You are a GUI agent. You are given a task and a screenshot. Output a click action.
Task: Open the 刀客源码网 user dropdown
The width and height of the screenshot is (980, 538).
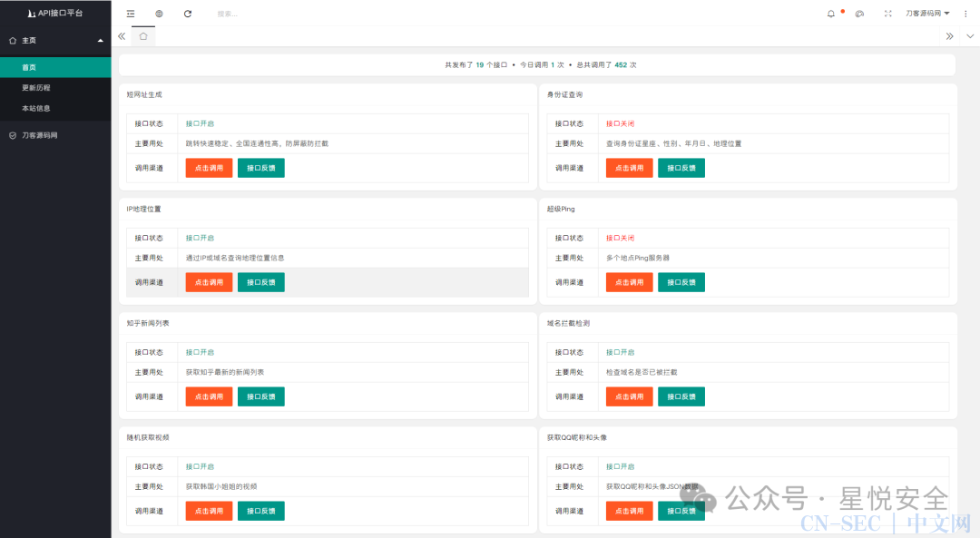927,14
